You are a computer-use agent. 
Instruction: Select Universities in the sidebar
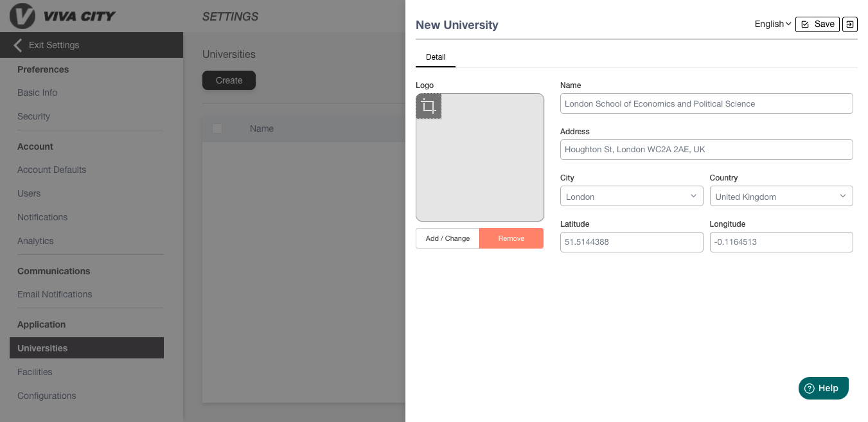87,348
